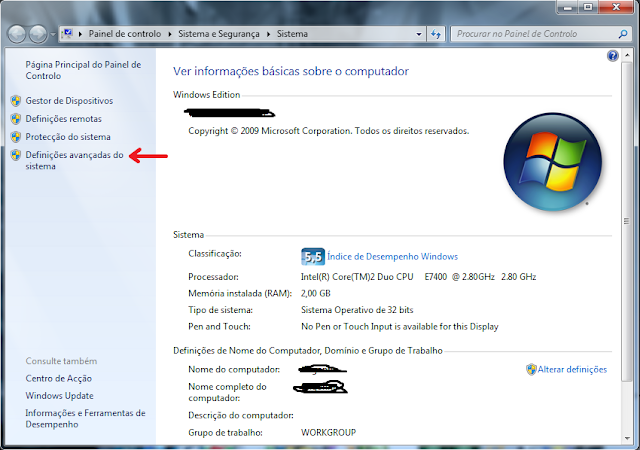Open Definições avançadas do sistema link

tap(74, 160)
